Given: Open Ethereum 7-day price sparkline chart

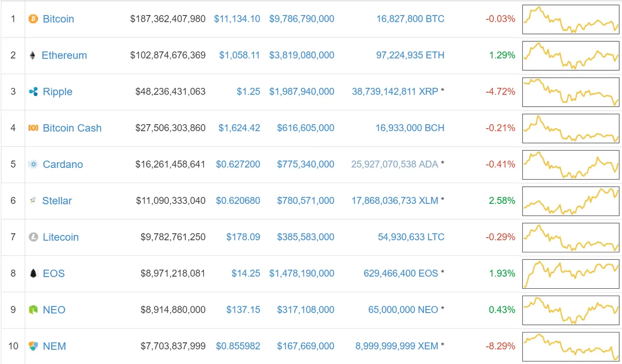Looking at the screenshot, I should [x=571, y=56].
